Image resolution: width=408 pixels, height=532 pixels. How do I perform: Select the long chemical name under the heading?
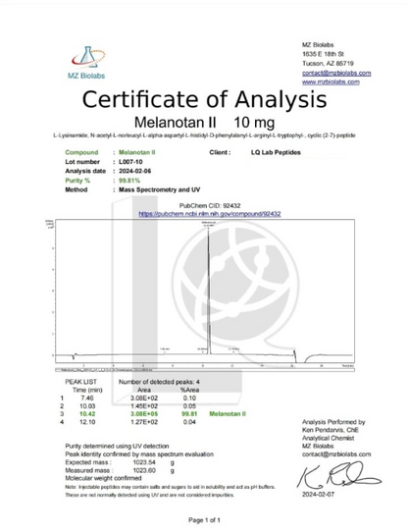(x=204, y=135)
